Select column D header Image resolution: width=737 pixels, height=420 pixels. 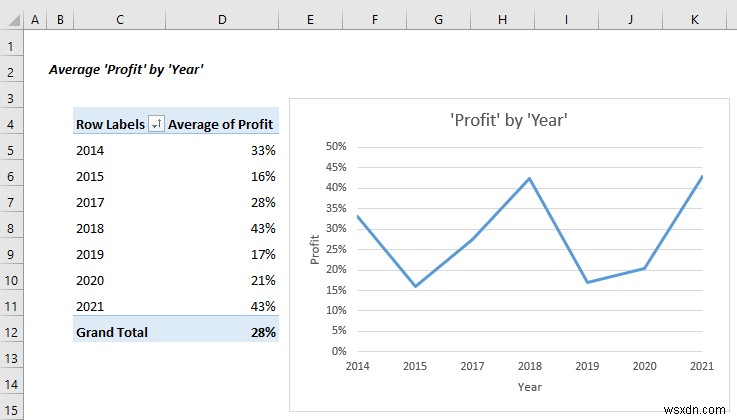coord(221,21)
